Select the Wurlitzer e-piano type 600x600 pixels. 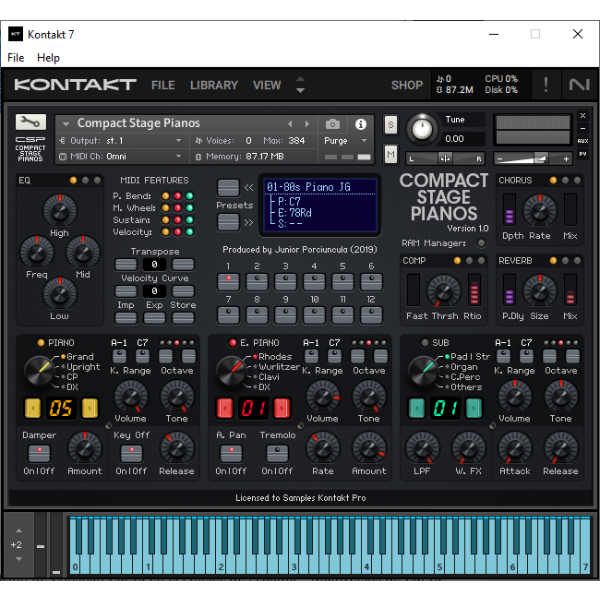point(279,367)
